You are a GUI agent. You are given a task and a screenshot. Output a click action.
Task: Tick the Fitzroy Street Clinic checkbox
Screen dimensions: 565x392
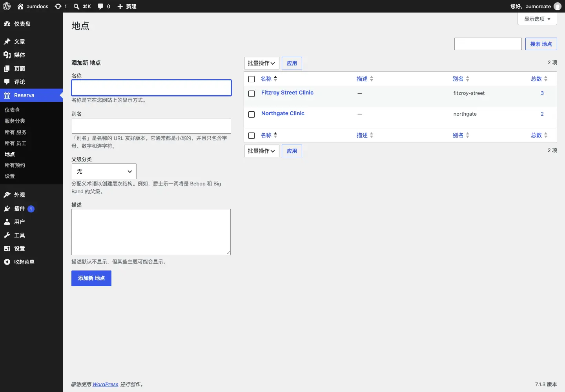tap(252, 94)
